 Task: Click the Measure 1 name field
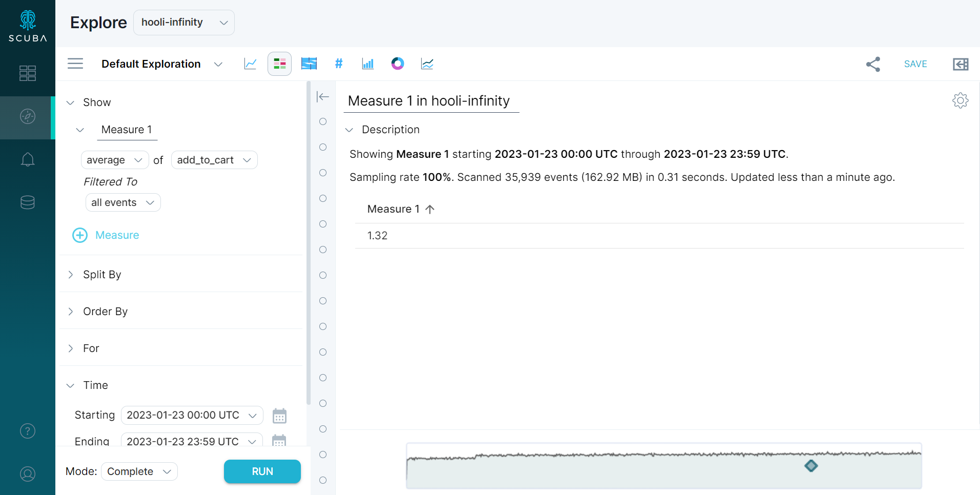127,130
